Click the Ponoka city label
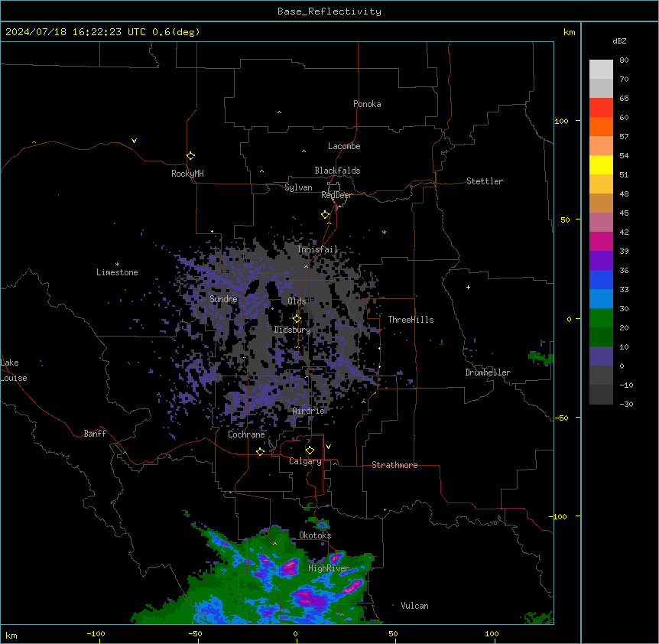This screenshot has width=659, height=644. pos(367,104)
